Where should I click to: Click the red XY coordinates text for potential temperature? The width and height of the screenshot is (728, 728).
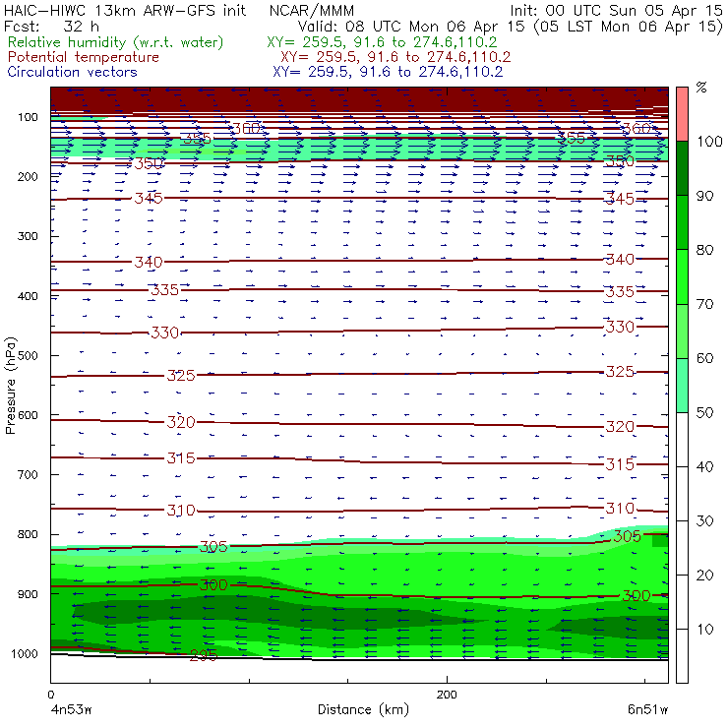[x=395, y=57]
